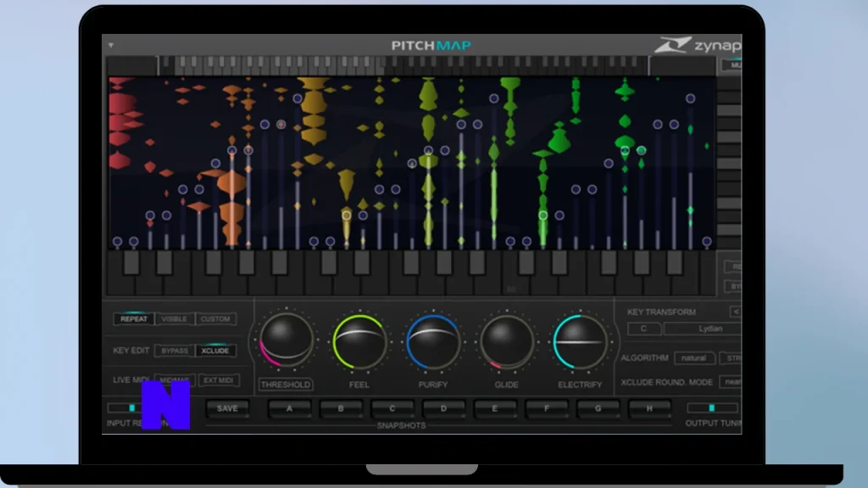Open the Xclude Round Mode dropdown
This screenshot has width=868, height=488.
pyautogui.click(x=731, y=382)
